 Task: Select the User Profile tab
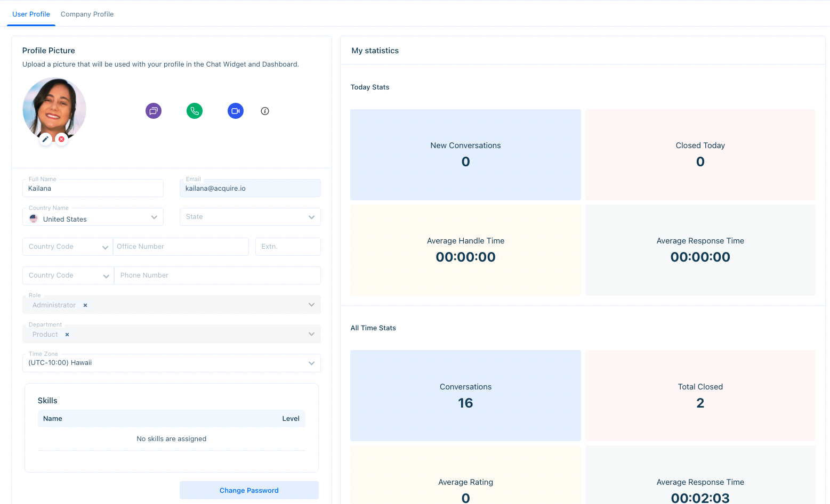coord(31,14)
